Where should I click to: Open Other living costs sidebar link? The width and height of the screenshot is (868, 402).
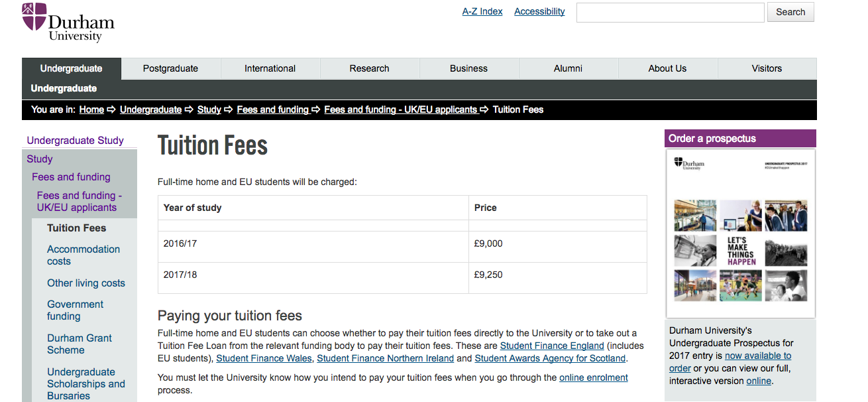(x=86, y=283)
